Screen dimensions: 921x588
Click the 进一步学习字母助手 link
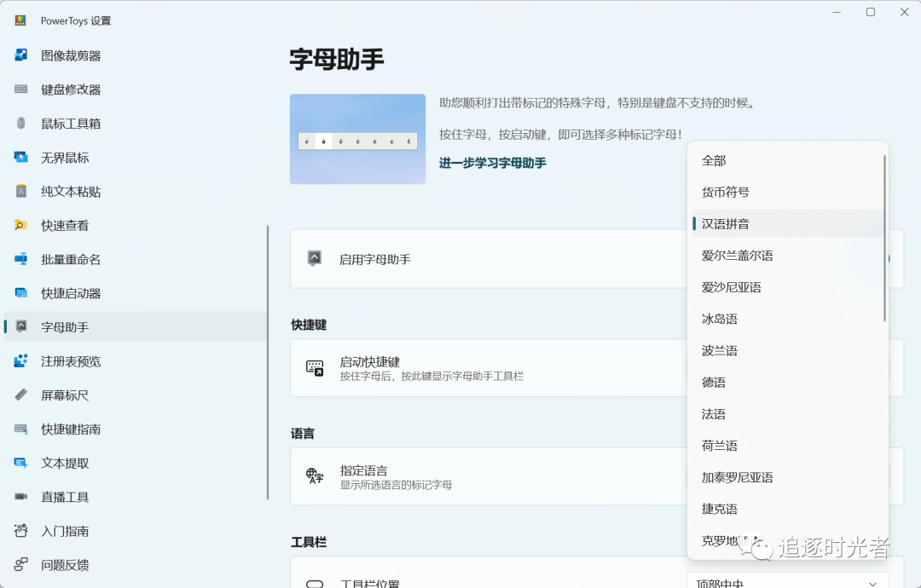[492, 162]
